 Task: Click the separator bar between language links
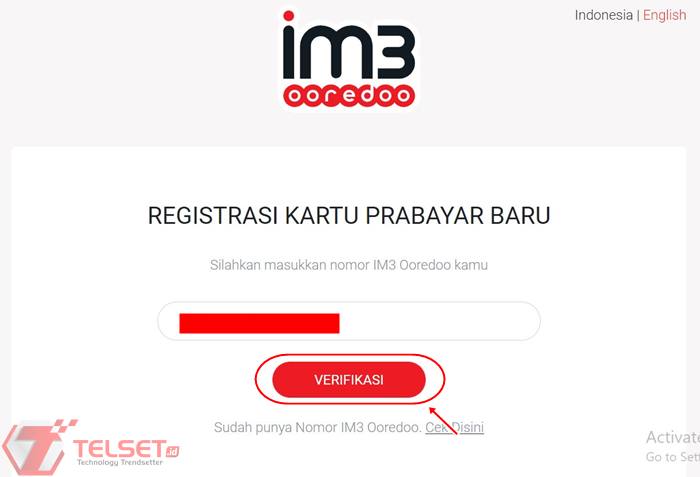(638, 15)
